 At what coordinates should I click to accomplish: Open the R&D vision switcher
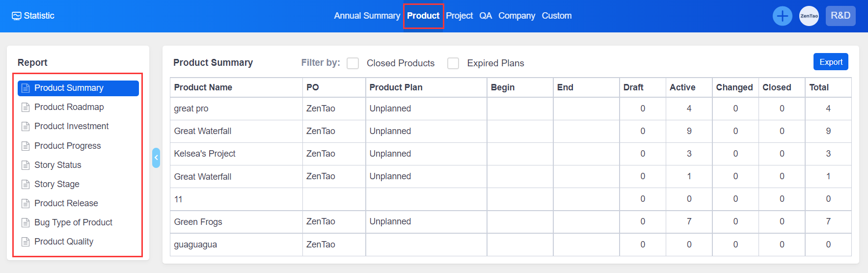[840, 16]
